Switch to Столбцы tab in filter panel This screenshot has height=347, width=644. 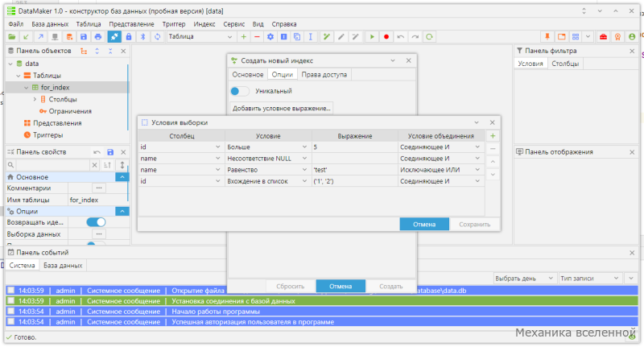565,64
